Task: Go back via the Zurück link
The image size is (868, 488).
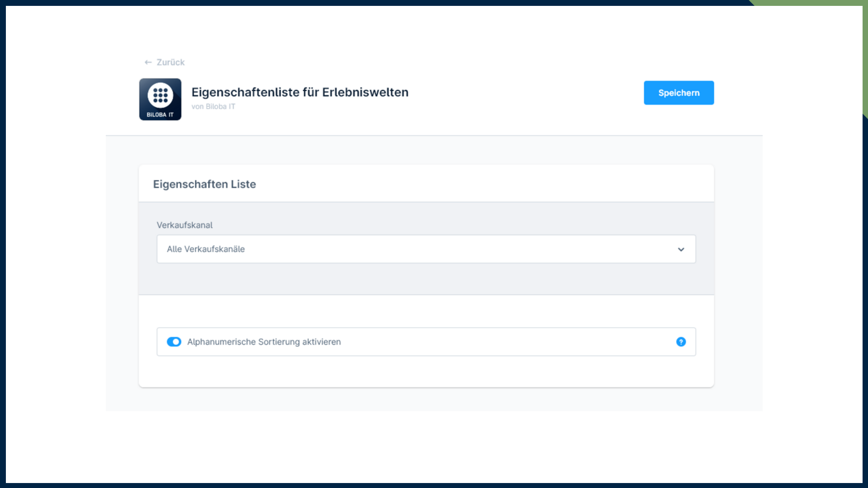Action: coord(170,62)
